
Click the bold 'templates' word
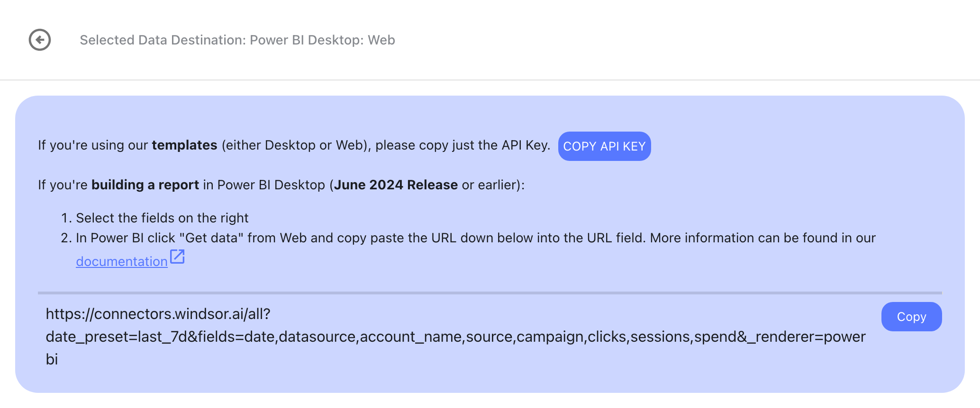pyautogui.click(x=184, y=145)
